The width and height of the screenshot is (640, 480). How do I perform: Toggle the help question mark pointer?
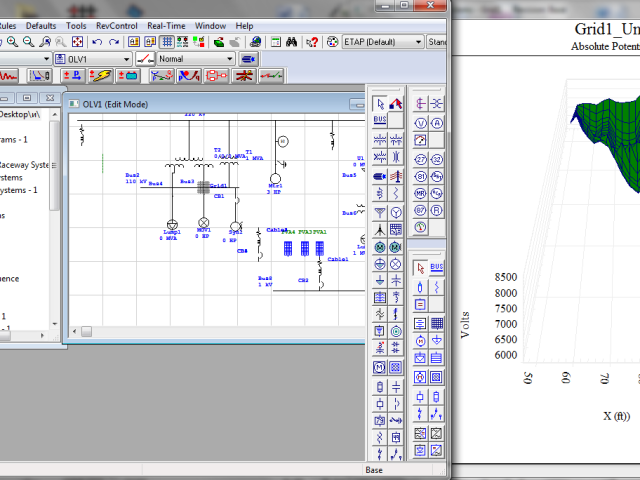[x=312, y=42]
